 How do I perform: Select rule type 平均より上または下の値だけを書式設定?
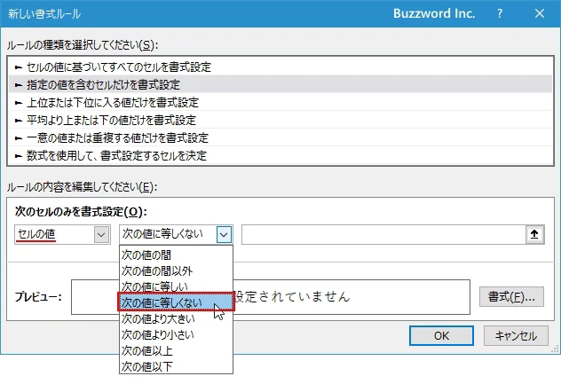280,120
